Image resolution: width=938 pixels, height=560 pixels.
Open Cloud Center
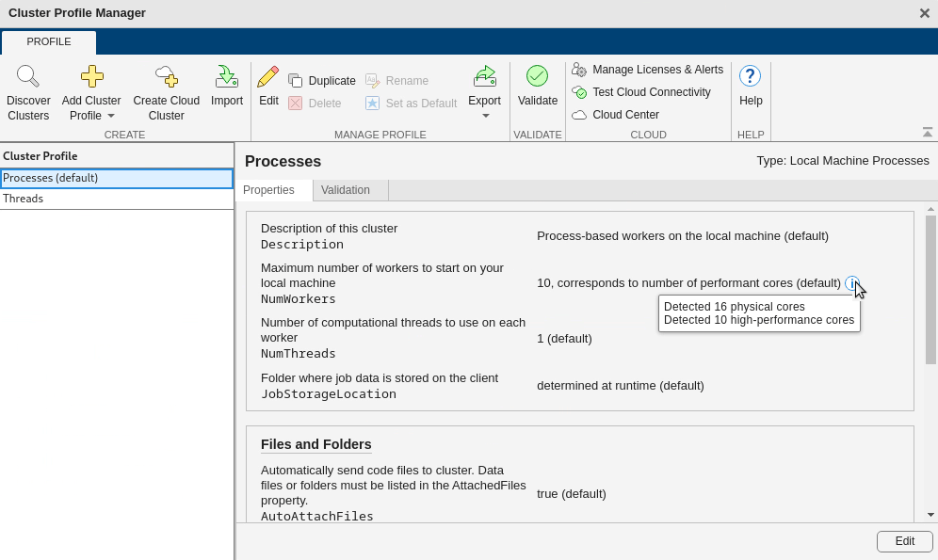616,115
